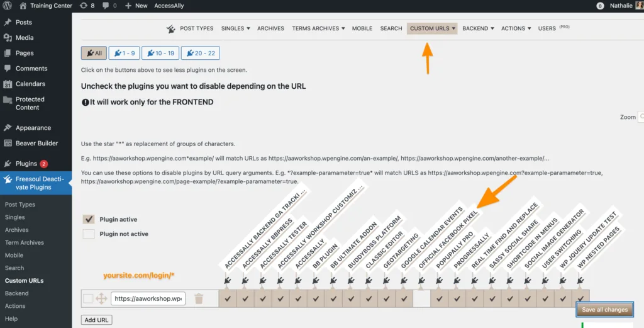Screen dimensions: 644x328
Task: Click the trash icon on URL row
Action: 199,299
